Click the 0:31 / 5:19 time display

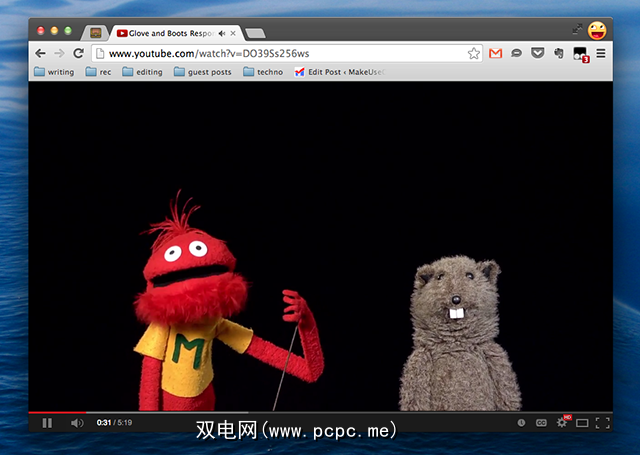(x=114, y=423)
